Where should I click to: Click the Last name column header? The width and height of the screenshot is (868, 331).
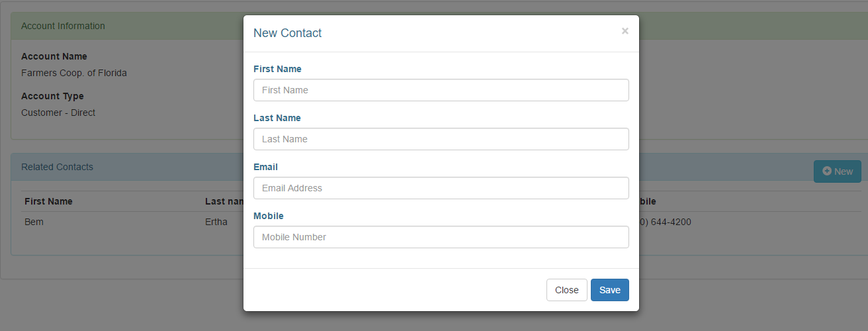coord(224,201)
